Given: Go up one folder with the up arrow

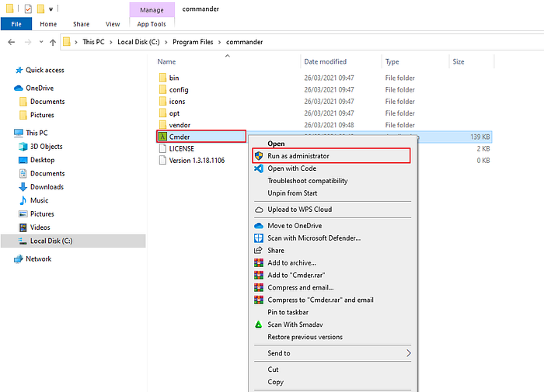Looking at the screenshot, I should (x=53, y=42).
